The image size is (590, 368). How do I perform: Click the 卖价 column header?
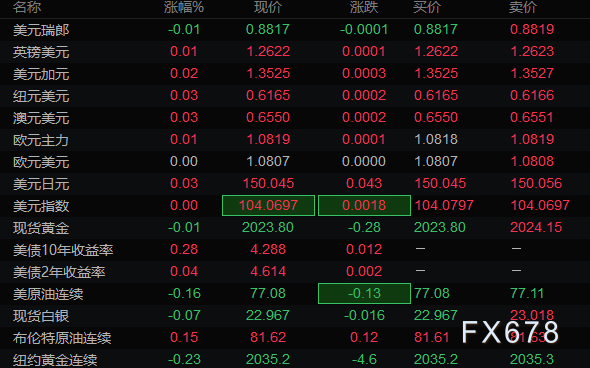pos(523,7)
